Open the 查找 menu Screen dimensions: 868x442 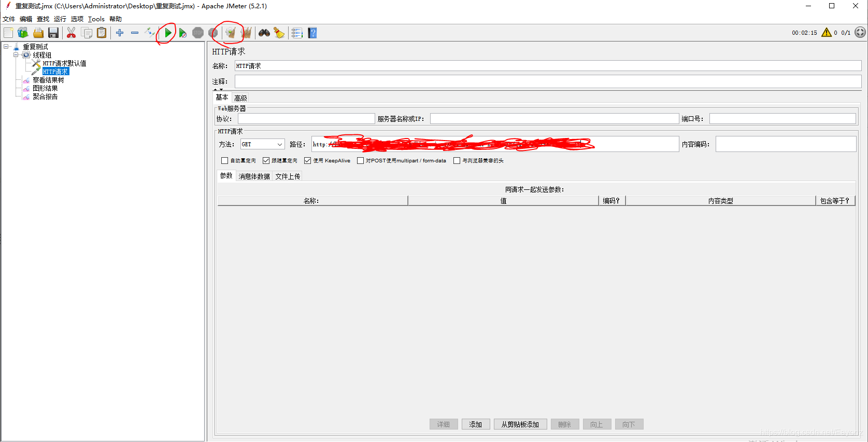pyautogui.click(x=43, y=19)
